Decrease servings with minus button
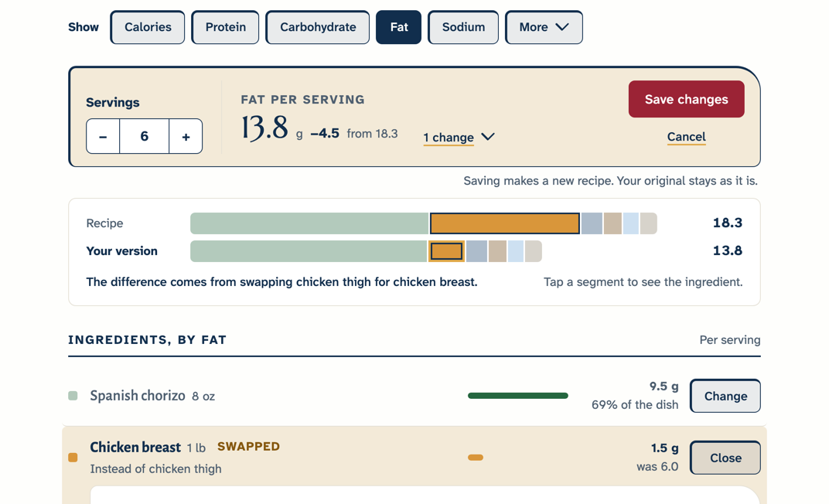This screenshot has height=504, width=829. tap(103, 136)
